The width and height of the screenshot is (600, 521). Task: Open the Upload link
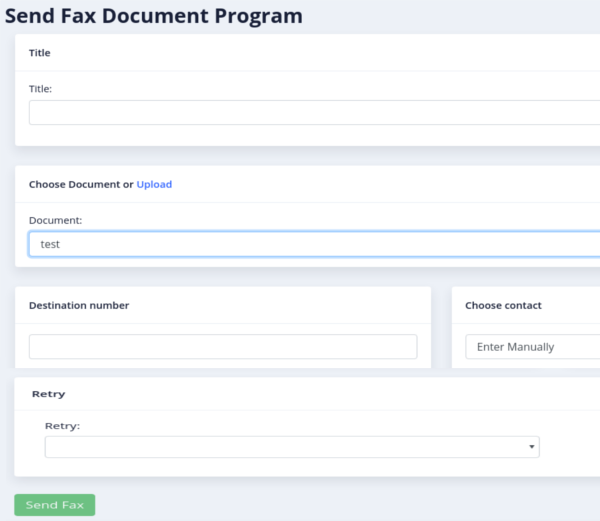tap(154, 184)
